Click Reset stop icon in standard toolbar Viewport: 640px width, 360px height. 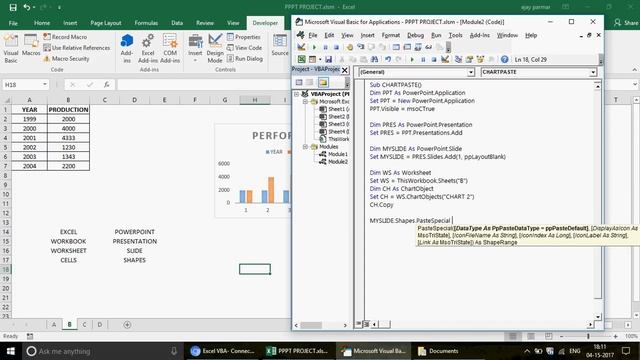point(433,60)
